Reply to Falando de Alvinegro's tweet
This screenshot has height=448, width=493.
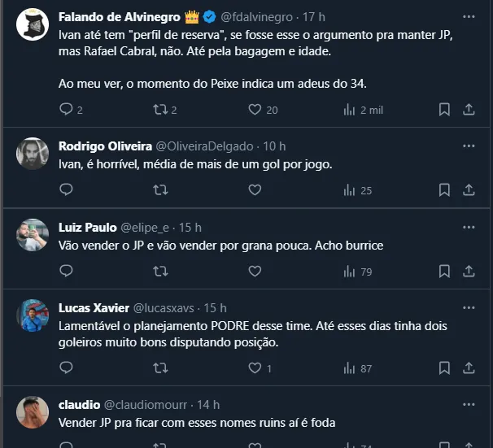(67, 109)
